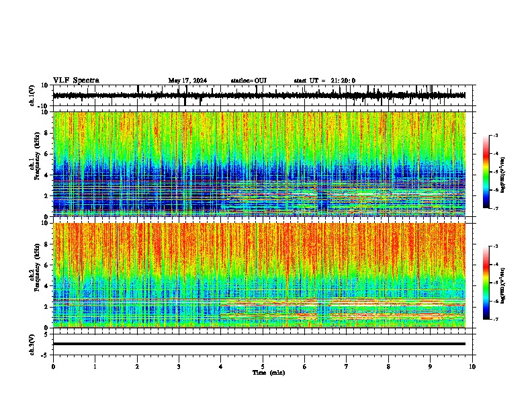Click the "start UT = 21:20:0" header text
This screenshot has width=532, height=411.
[324, 81]
